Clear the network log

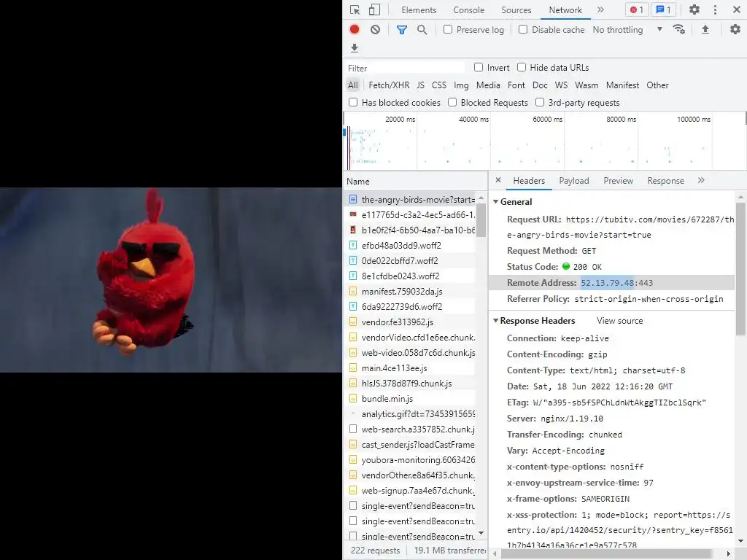pos(376,29)
